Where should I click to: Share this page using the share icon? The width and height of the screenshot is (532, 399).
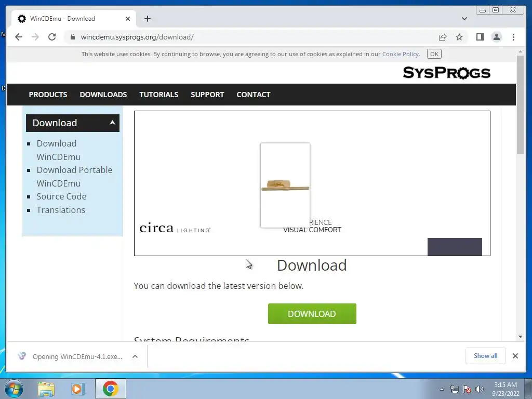pyautogui.click(x=443, y=37)
